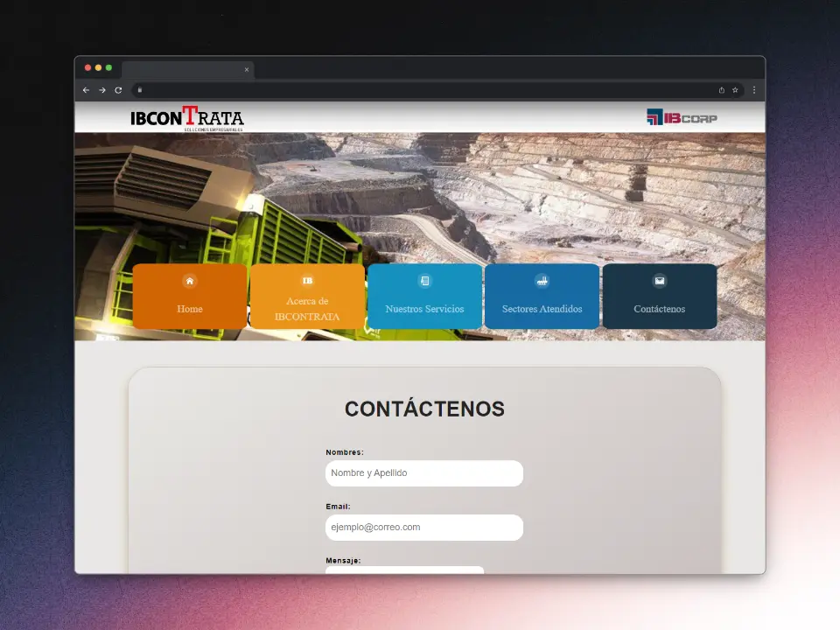This screenshot has height=630, width=840.
Task: Open the Home menu tile
Action: click(x=190, y=297)
